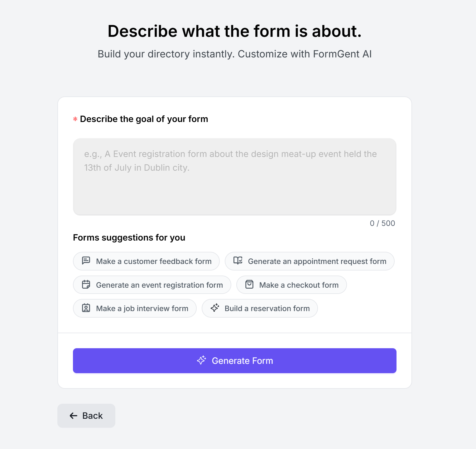Viewport: 476px width, 449px height.
Task: Select the shopping bag icon on checkout chip
Action: click(250, 285)
